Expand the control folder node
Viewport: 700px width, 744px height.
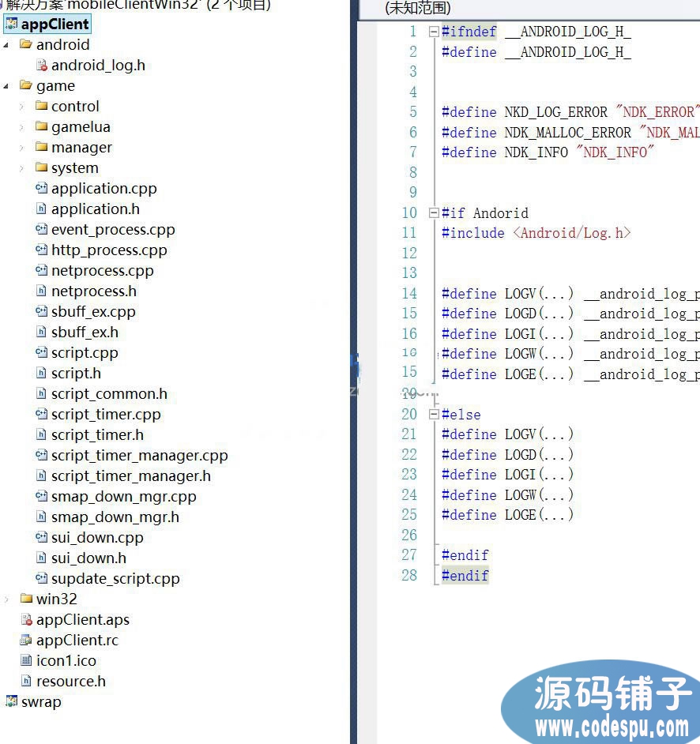click(x=21, y=107)
